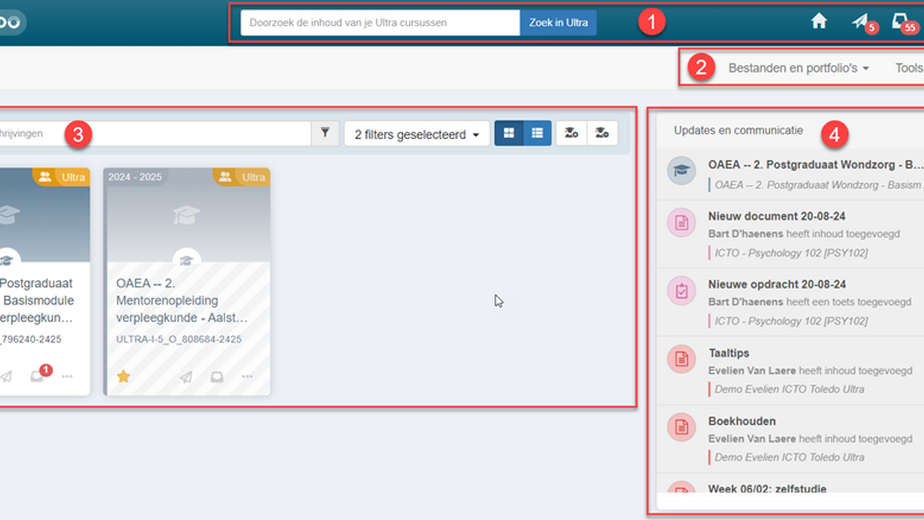Open OAEA 2. Mentorenopleiding verpleegkunde course title
The image size is (924, 520).
tap(182, 301)
